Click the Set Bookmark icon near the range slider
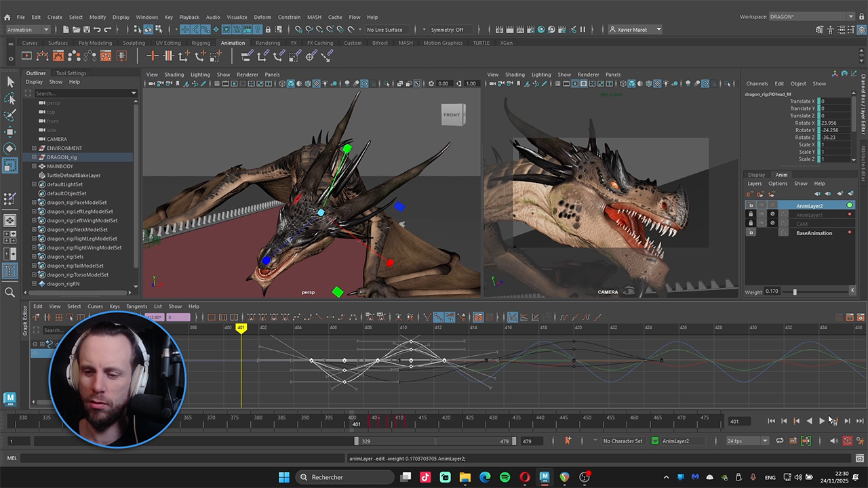 [568, 441]
